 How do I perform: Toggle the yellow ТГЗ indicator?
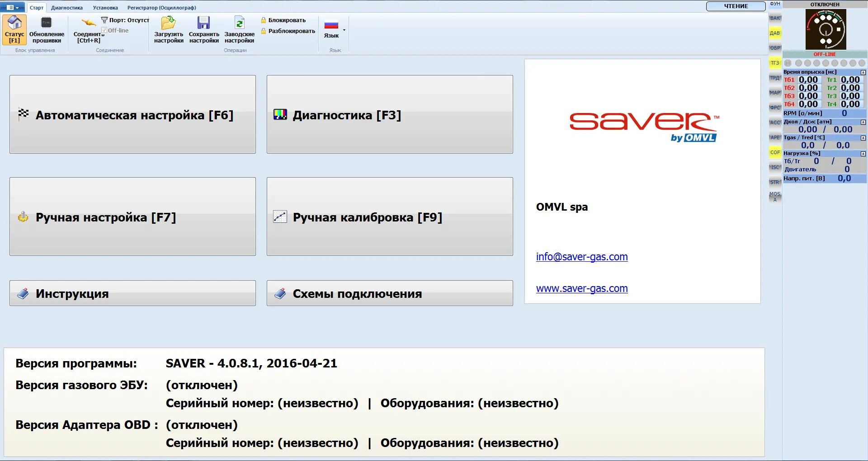point(775,63)
